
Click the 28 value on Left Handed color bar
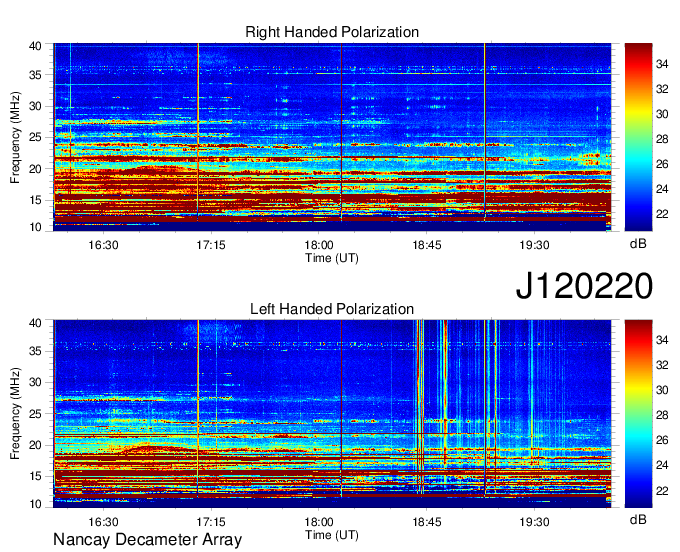662,415
